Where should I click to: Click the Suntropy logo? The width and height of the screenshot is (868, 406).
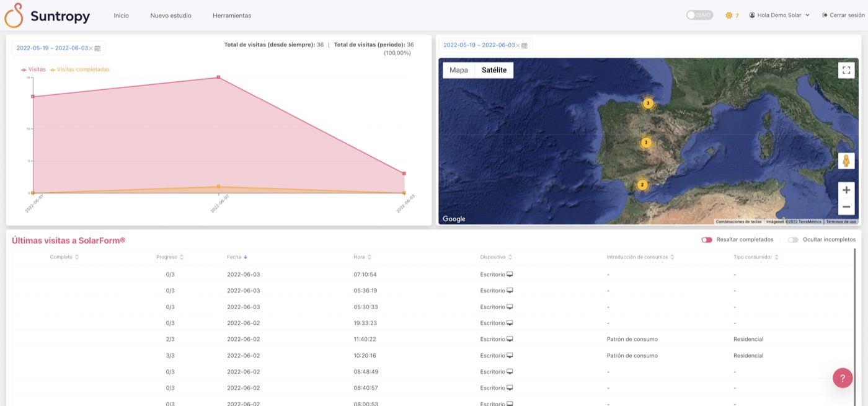(47, 15)
